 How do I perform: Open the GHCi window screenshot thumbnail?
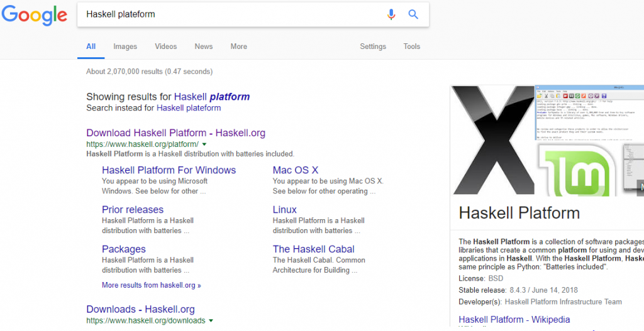click(589, 113)
